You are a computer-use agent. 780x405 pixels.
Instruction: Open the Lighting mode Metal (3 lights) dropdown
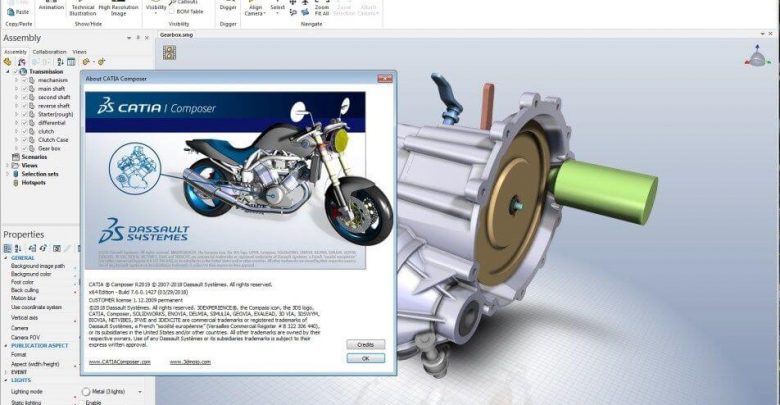140,392
